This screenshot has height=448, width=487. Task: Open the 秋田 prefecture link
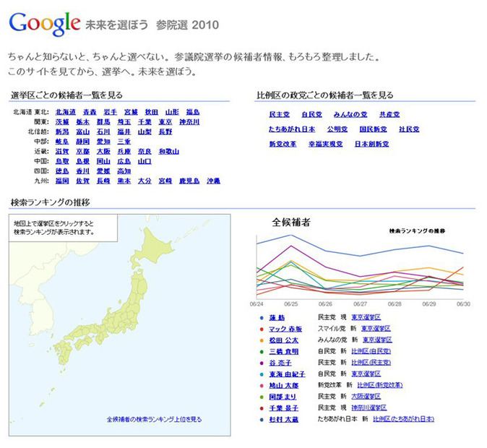click(x=152, y=112)
